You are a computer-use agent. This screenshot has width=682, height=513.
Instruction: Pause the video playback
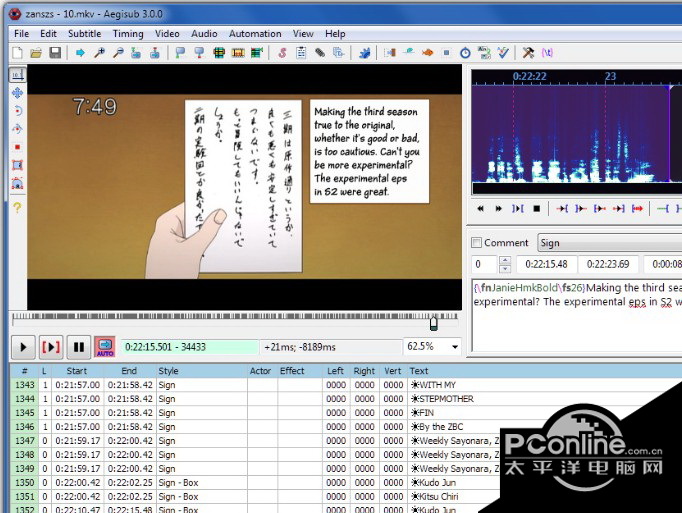[x=79, y=347]
